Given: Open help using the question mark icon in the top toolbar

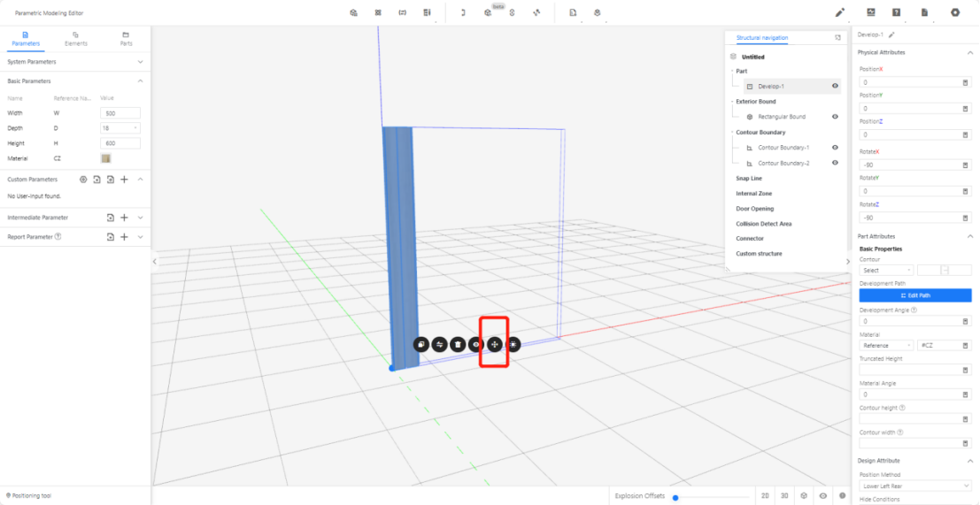Looking at the screenshot, I should coord(897,12).
